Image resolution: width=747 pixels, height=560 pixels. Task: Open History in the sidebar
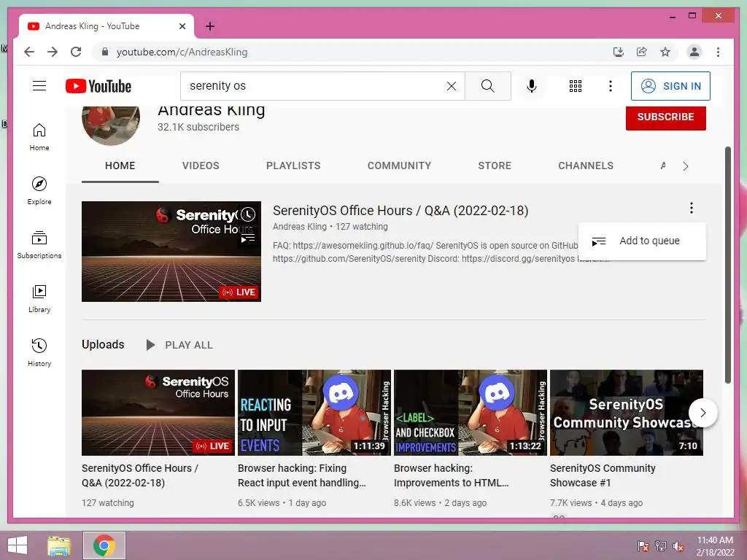click(x=39, y=352)
